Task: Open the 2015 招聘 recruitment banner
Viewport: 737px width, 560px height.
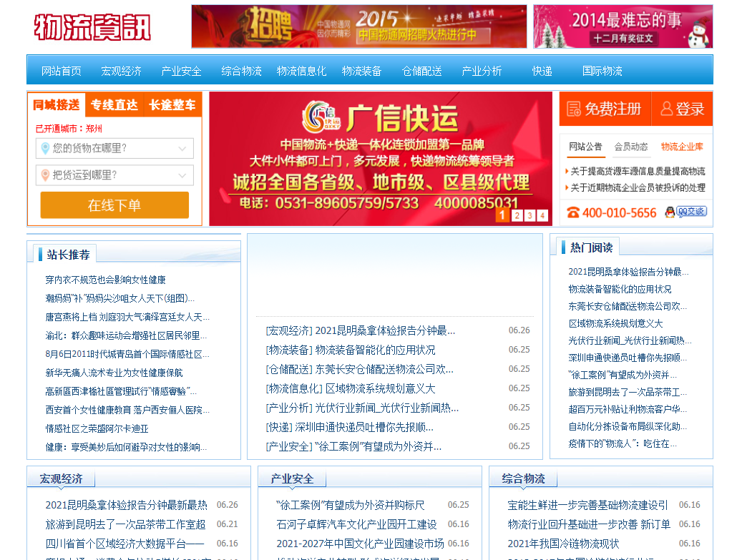Action: pyautogui.click(x=359, y=26)
